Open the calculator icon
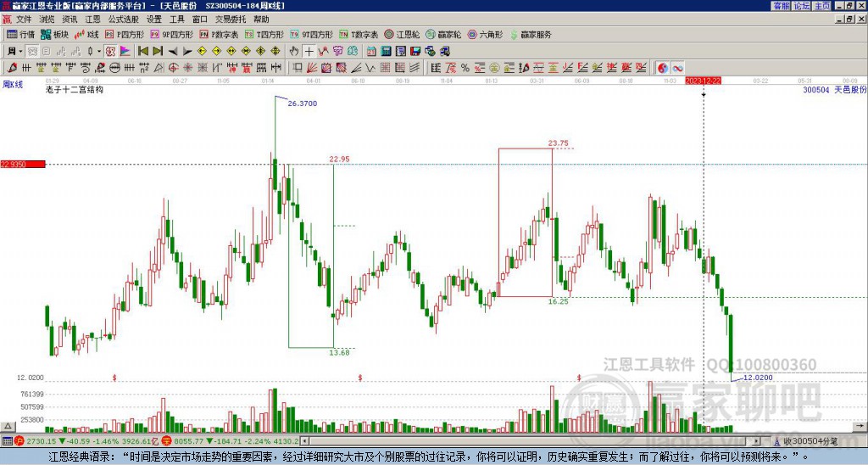Viewport: 868px width, 465px height. (386, 52)
